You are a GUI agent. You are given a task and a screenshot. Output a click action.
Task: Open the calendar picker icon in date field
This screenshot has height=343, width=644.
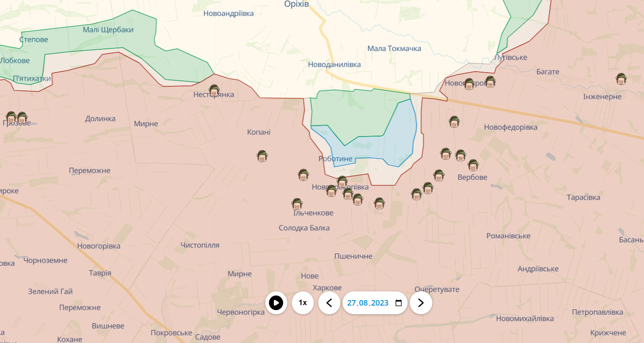(x=398, y=303)
